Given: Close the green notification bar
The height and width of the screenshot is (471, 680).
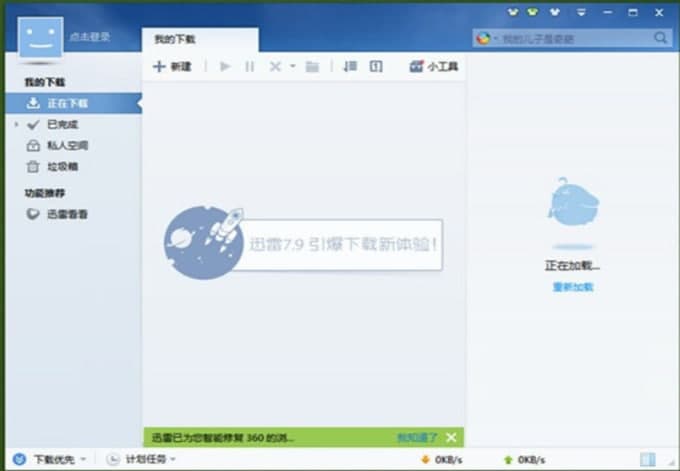Looking at the screenshot, I should click(x=451, y=437).
